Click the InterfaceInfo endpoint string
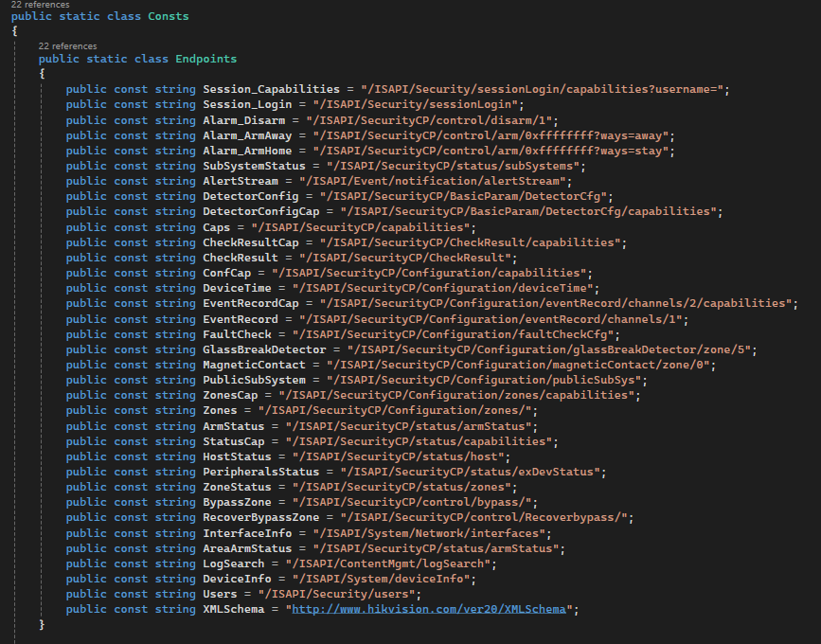821x644 pixels. coord(431,532)
